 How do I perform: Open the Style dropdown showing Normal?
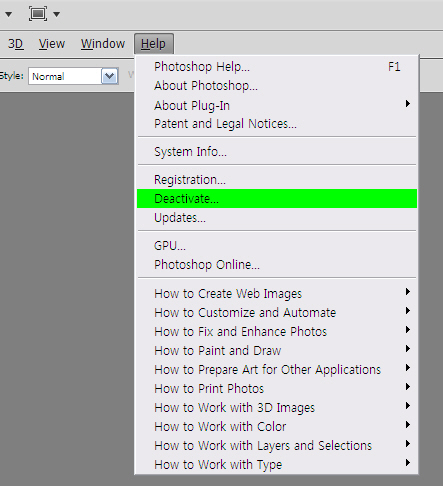click(73, 76)
